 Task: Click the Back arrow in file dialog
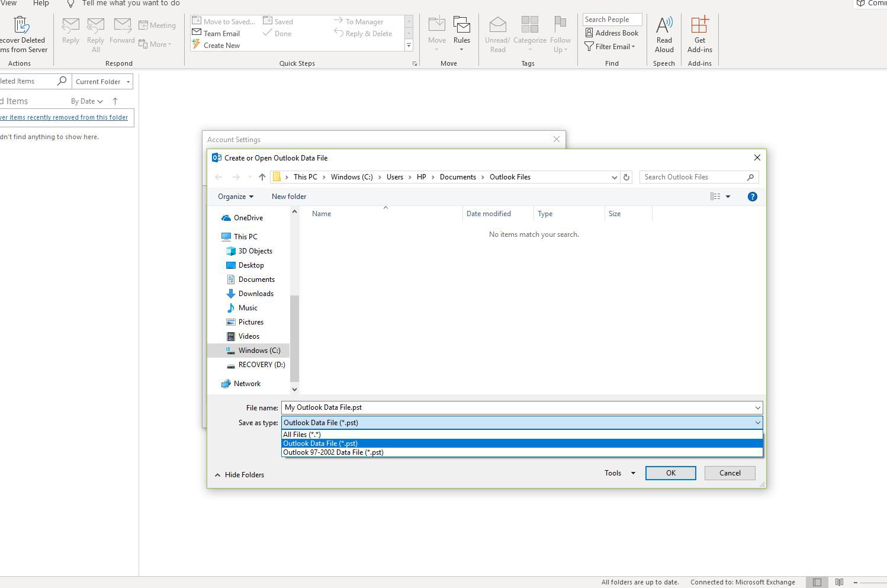point(218,177)
